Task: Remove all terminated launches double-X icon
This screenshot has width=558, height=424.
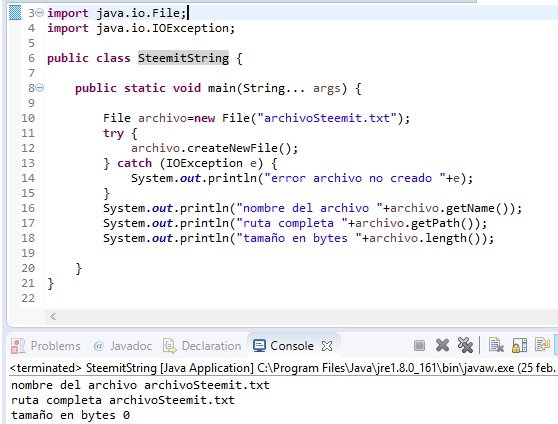Action: point(465,345)
